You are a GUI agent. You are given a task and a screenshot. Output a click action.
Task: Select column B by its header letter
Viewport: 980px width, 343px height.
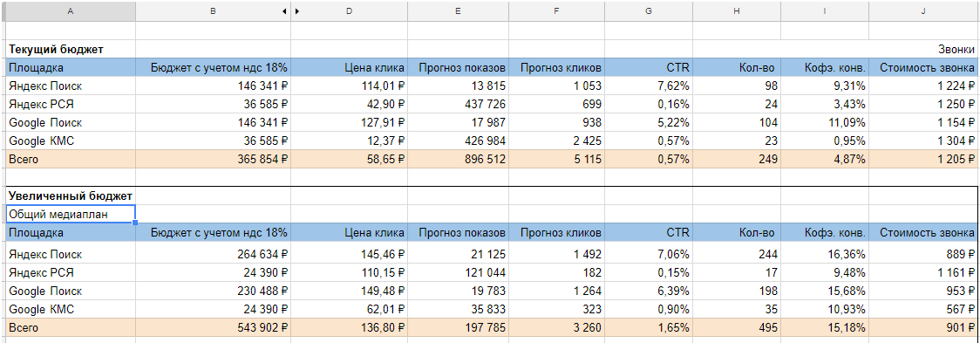tap(213, 10)
